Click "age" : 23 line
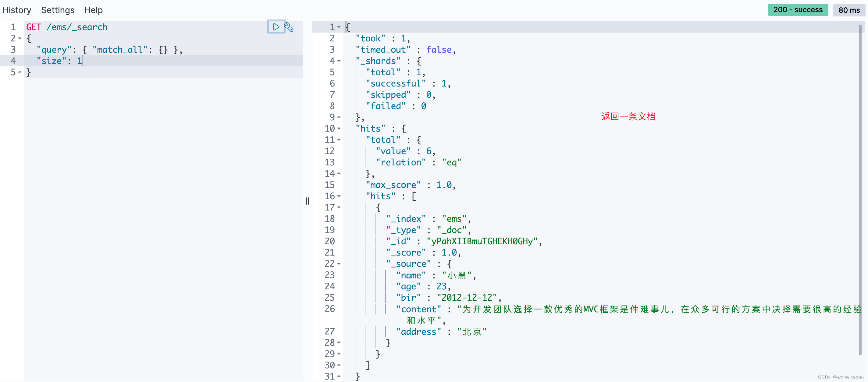 [423, 287]
